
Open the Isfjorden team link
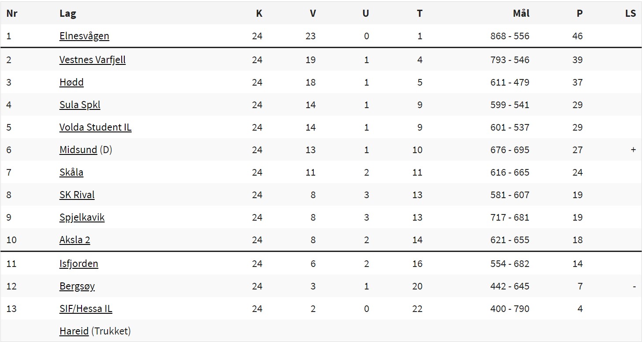coord(79,264)
